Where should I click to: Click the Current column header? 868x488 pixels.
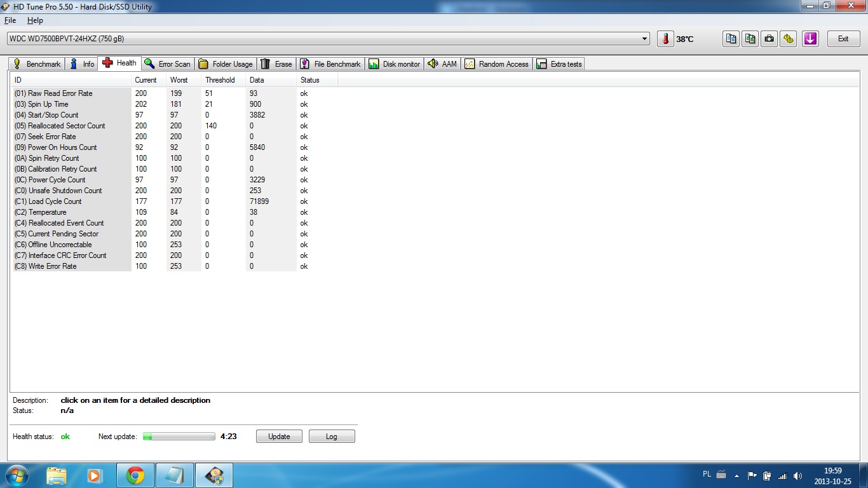coord(149,80)
